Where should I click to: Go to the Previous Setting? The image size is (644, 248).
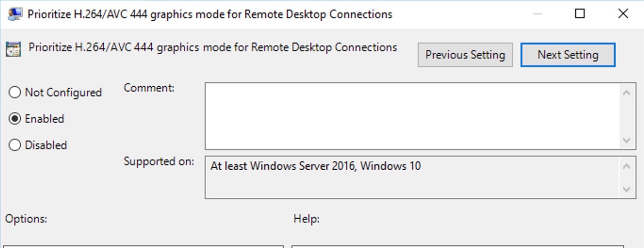[x=465, y=55]
